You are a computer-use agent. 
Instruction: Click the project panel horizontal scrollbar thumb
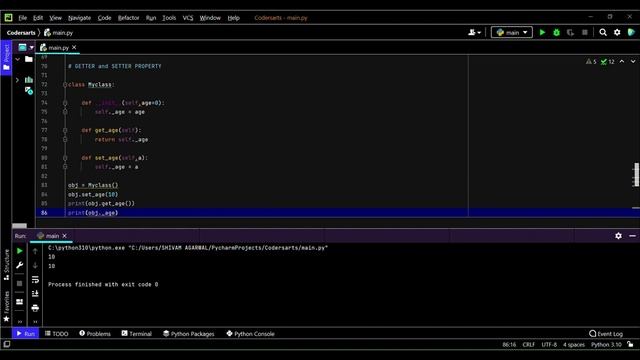[19, 226]
